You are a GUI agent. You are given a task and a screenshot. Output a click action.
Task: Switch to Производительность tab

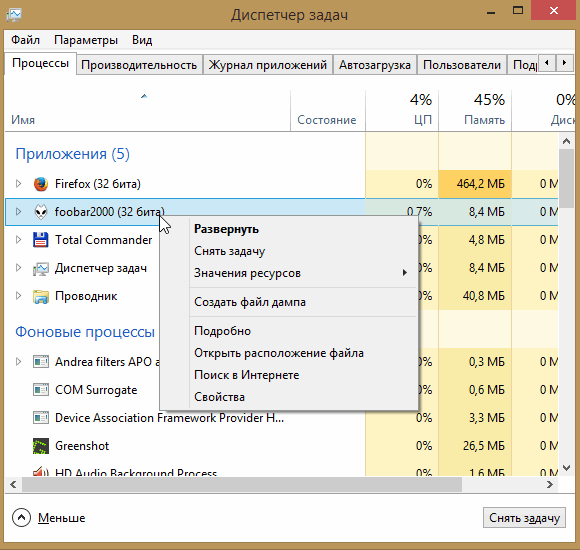139,65
